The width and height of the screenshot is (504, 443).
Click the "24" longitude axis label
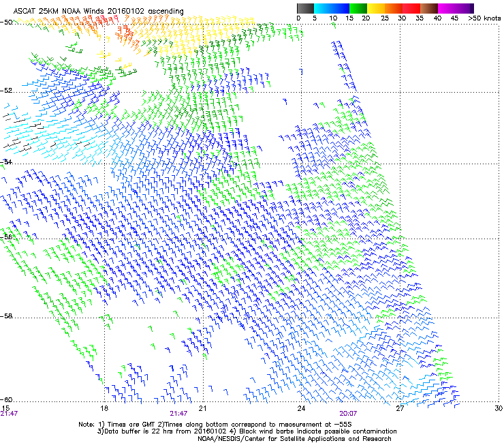coord(301,408)
